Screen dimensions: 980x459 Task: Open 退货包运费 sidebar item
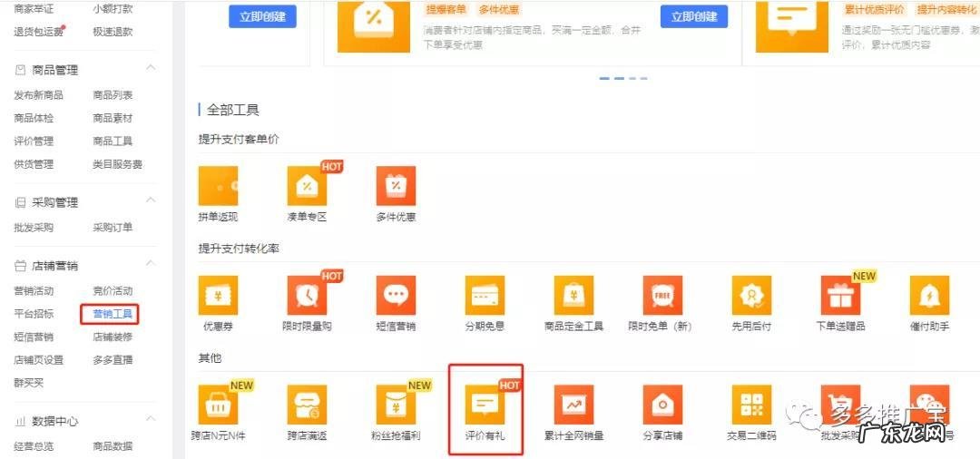click(x=38, y=32)
